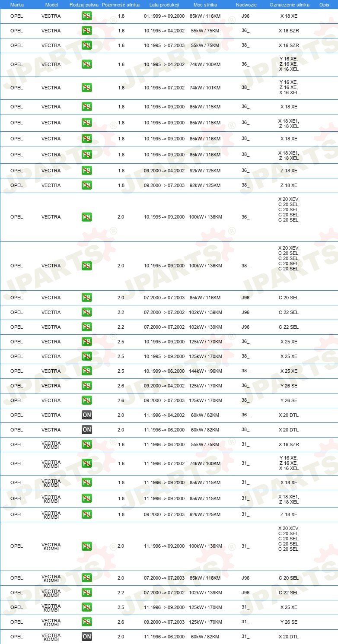The image size is (338, 644).
Task: Click the Opis column header
Action: tap(324, 4)
